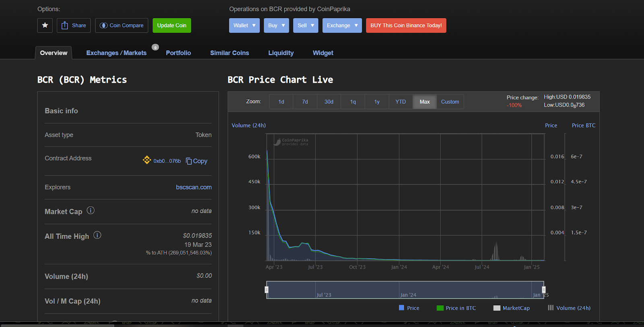Set chart zoom to 30d
Viewport: 644px width, 327px height.
click(329, 102)
